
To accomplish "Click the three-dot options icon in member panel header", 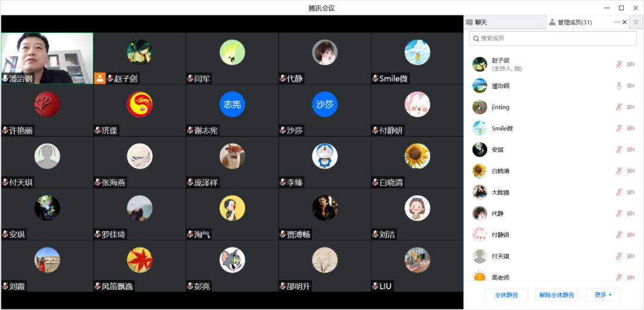I will click(x=617, y=22).
